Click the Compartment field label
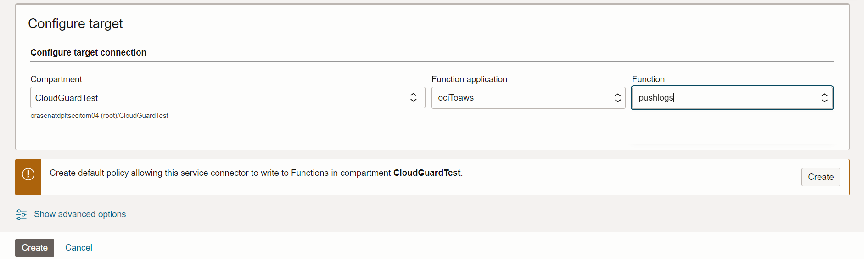Screen dimensions: 868x268 click(56, 79)
